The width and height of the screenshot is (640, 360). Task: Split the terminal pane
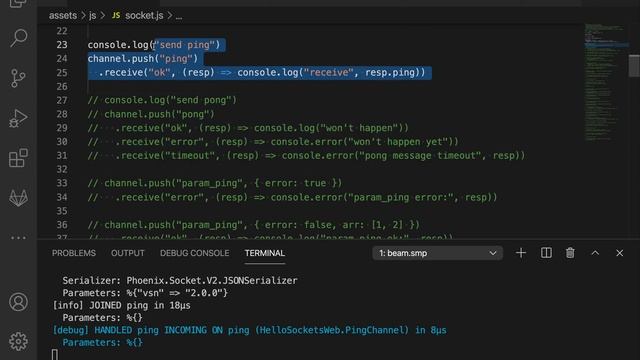[546, 253]
